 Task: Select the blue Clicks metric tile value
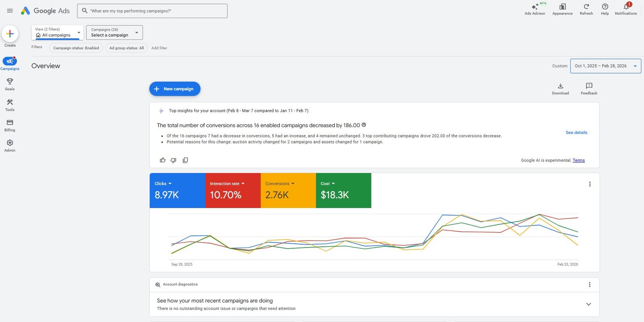pyautogui.click(x=167, y=195)
